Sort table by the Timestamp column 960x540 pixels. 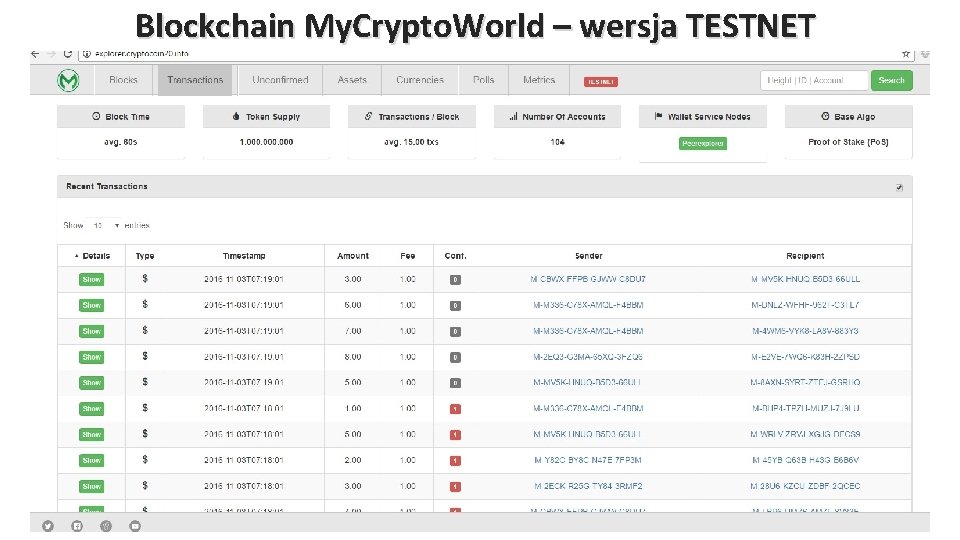coord(244,256)
